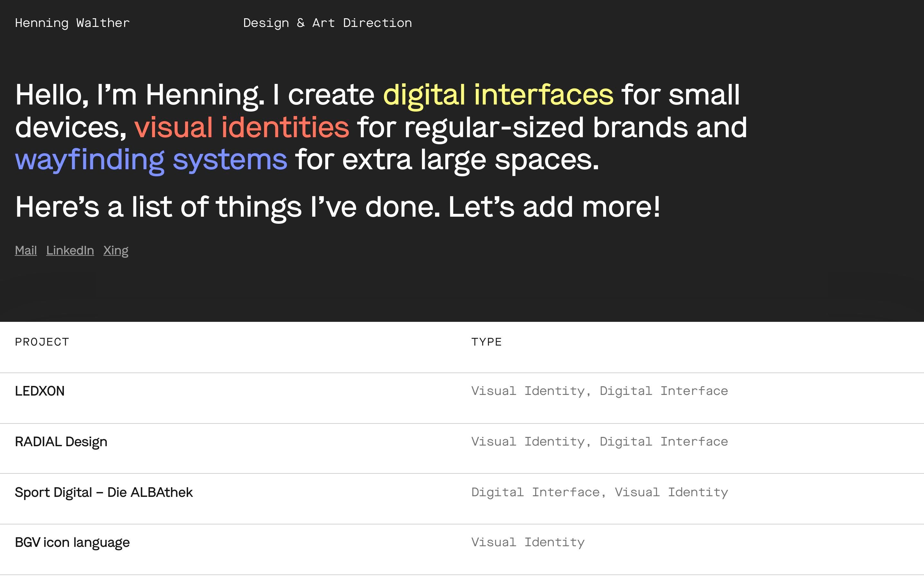Click the red "visual identities" text

tap(241, 127)
